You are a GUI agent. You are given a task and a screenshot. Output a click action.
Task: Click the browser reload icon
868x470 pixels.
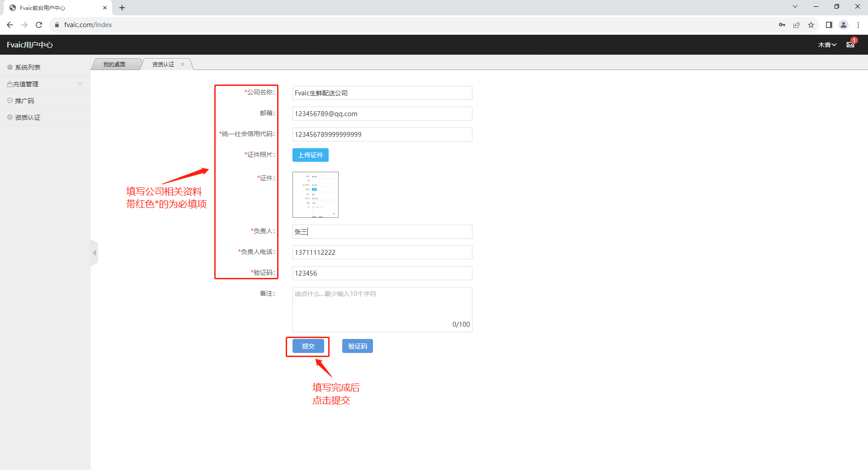[x=39, y=25]
